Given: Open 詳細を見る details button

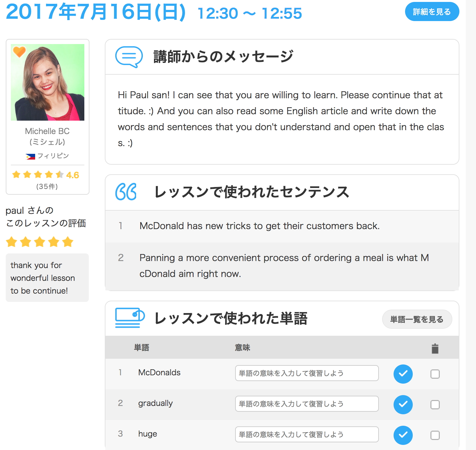Looking at the screenshot, I should coord(432,12).
